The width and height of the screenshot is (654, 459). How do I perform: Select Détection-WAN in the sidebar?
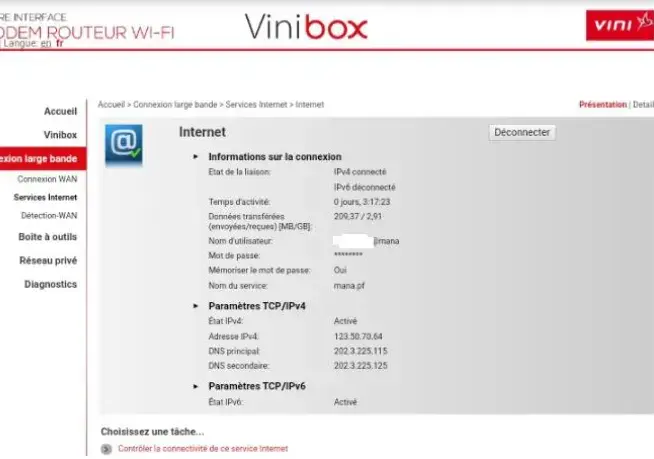[x=49, y=215]
